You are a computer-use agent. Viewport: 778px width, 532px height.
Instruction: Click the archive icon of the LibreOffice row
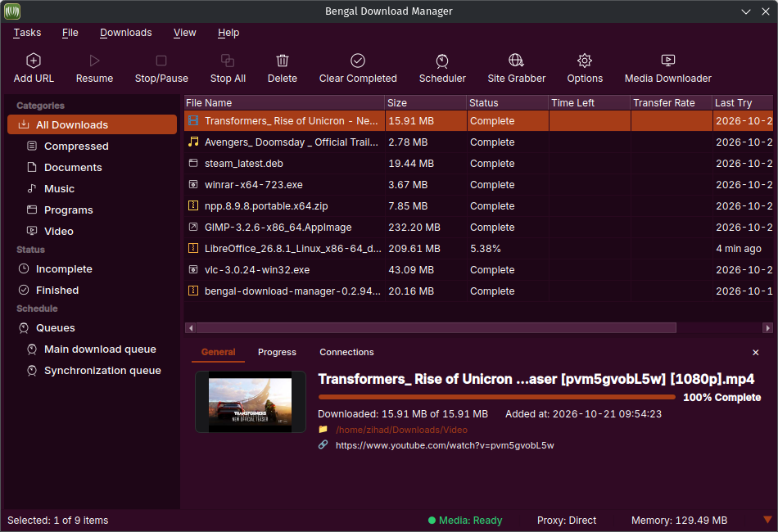tap(193, 248)
